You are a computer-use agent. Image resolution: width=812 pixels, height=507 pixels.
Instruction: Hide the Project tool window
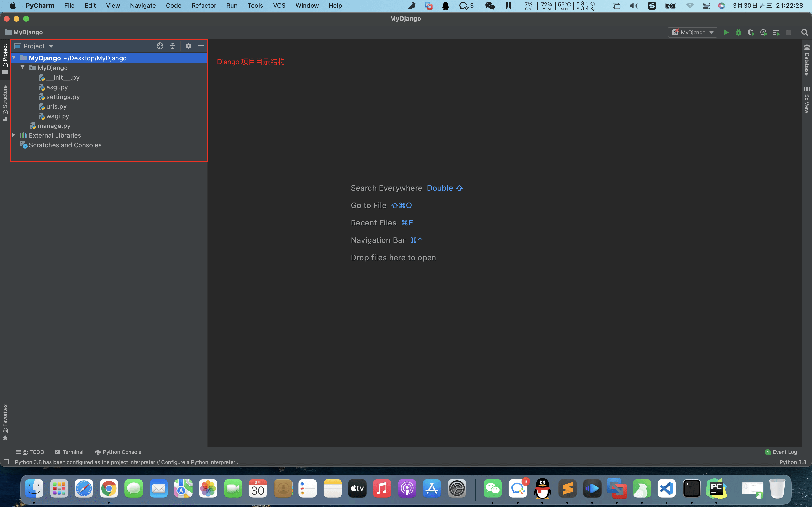pyautogui.click(x=201, y=46)
